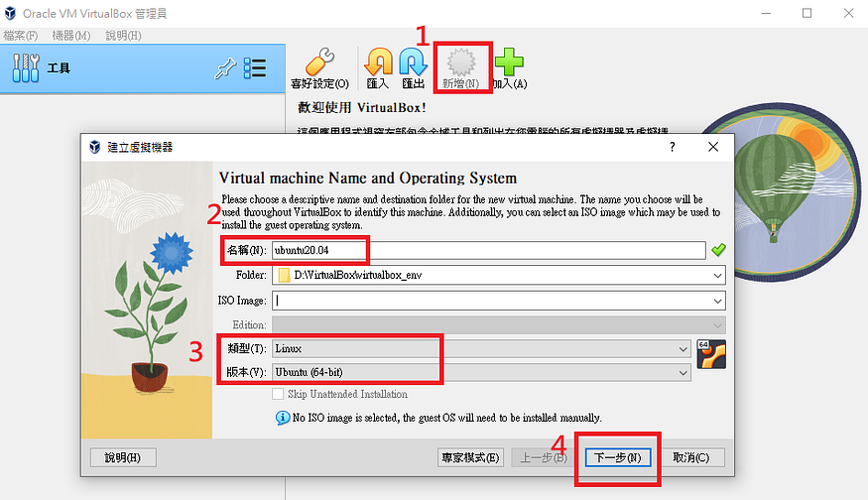
Task: Click the Name field containing ubuntu20.04
Action: pyautogui.click(x=488, y=250)
